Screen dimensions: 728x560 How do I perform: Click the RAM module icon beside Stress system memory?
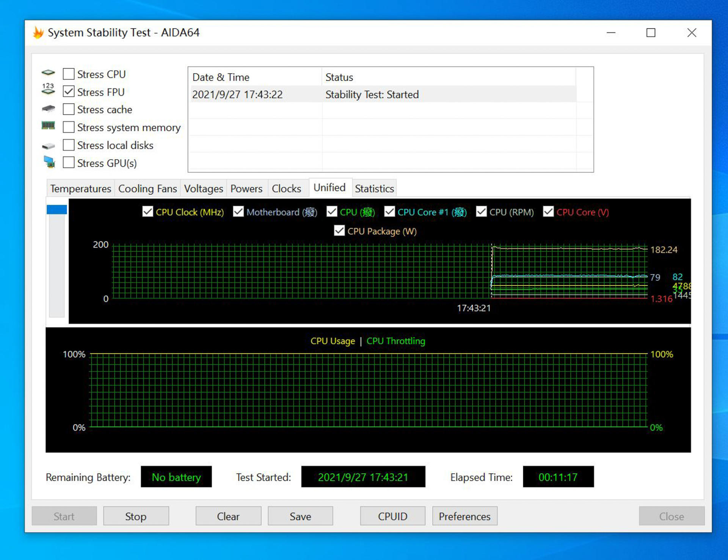coord(48,125)
